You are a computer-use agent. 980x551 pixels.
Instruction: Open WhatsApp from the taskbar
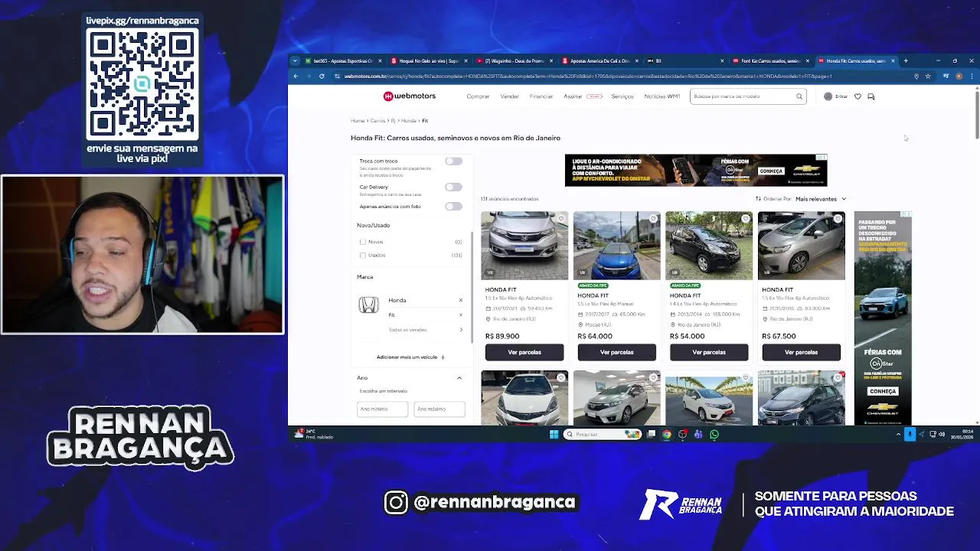(714, 434)
